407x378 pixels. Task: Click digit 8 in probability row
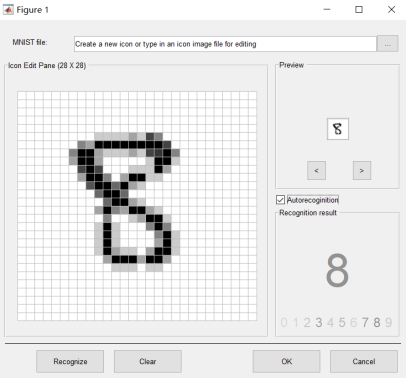(x=377, y=322)
